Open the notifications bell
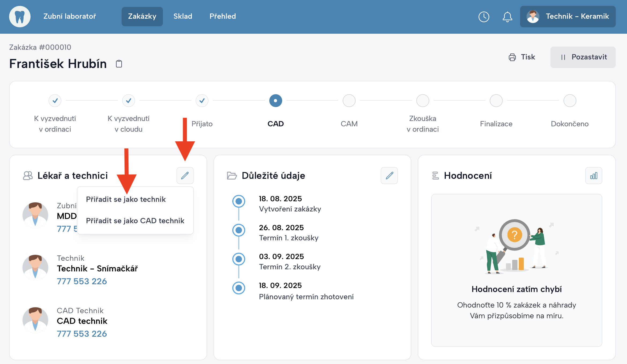Viewport: 627px width, 364px height. [507, 17]
